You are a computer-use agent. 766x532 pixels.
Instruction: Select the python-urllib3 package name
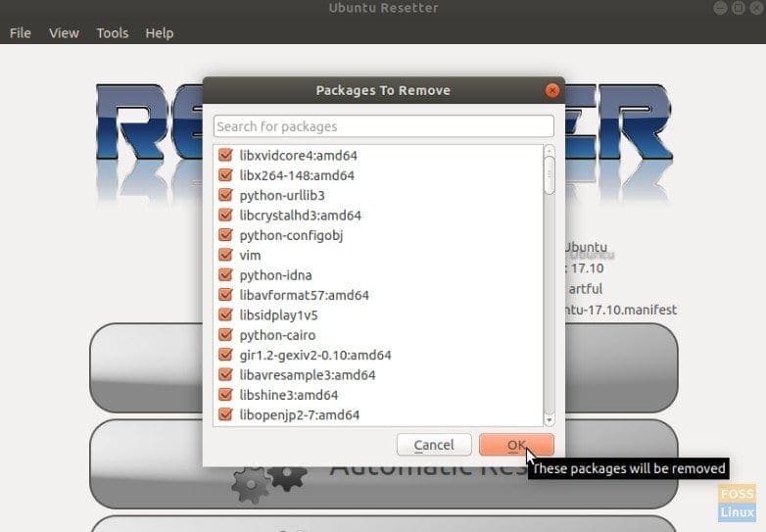(282, 195)
